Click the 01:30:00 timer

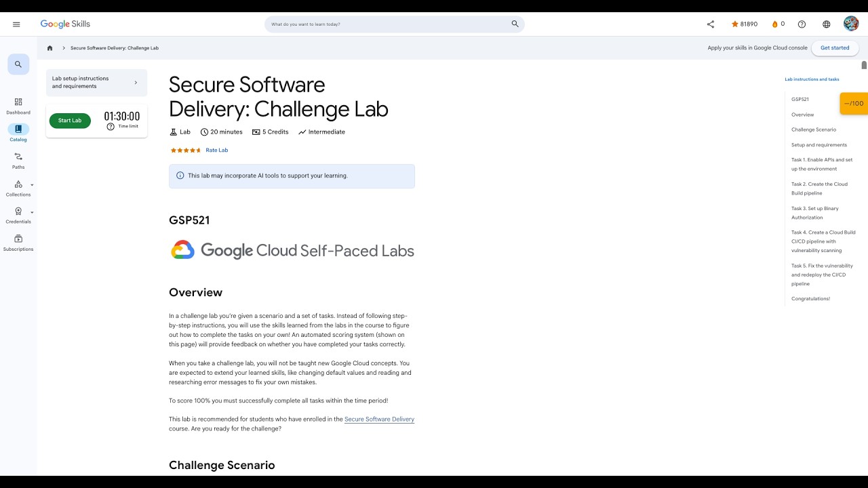click(122, 117)
